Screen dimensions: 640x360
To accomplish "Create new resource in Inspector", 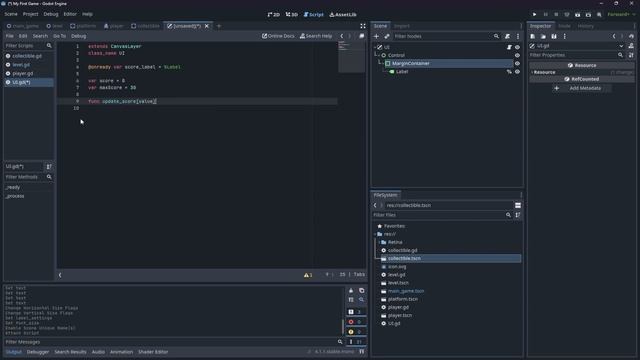I will coord(533,36).
